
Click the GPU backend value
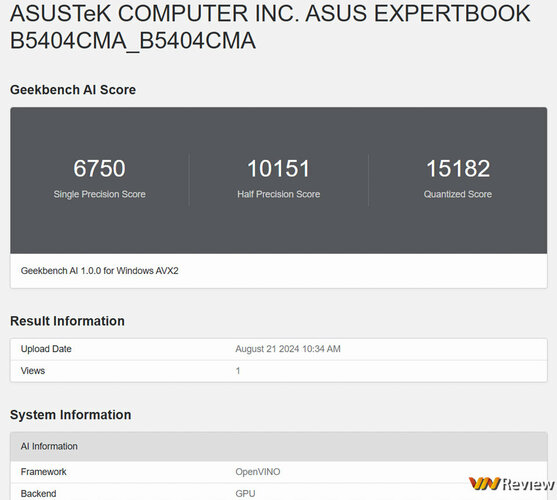click(x=245, y=494)
